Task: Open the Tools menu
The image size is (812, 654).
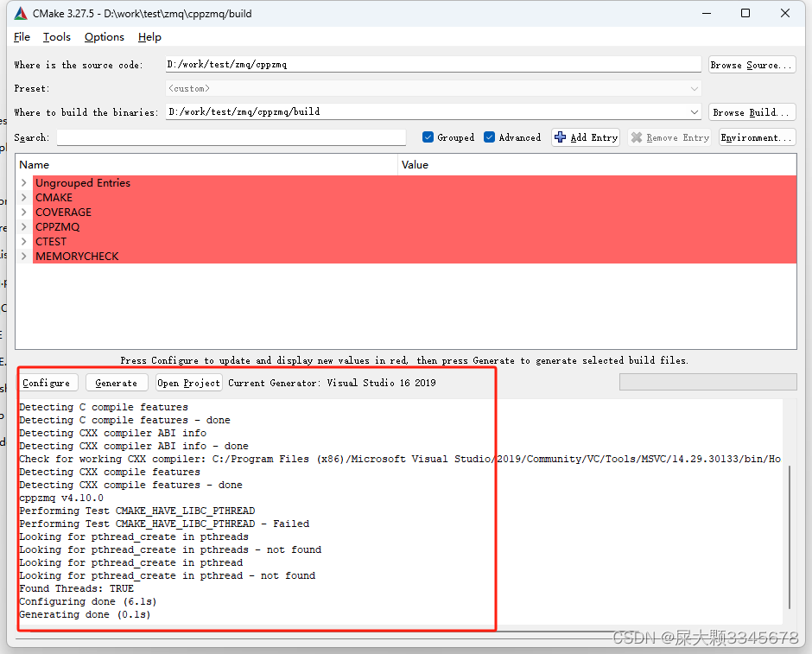Action: (x=56, y=37)
